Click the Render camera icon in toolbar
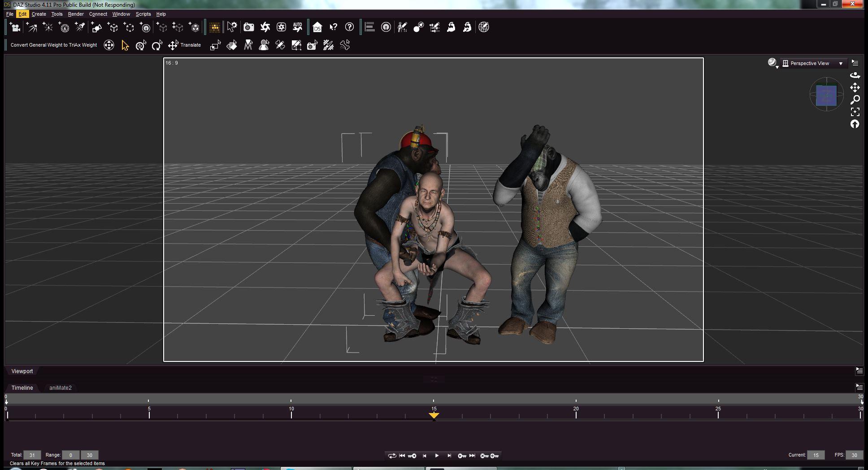The width and height of the screenshot is (868, 470). (x=248, y=27)
